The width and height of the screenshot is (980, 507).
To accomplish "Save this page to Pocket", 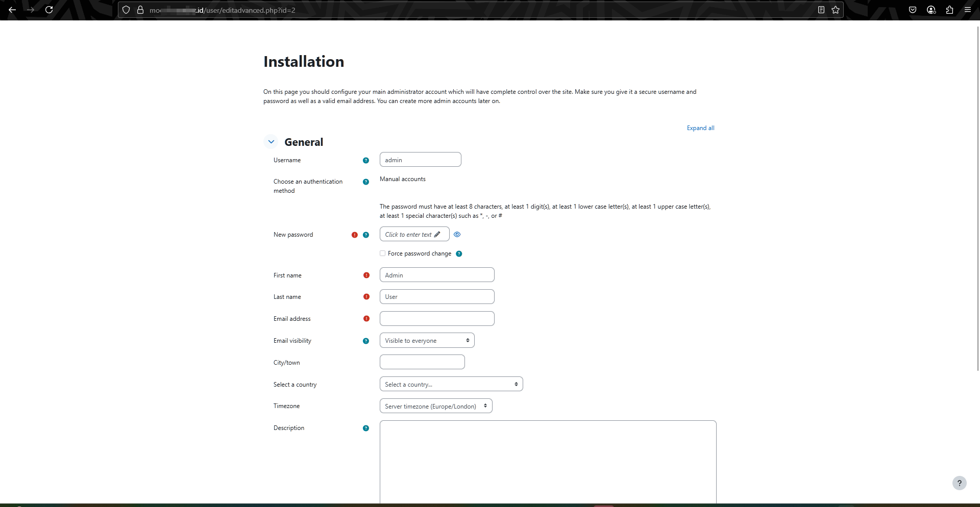I will click(x=913, y=10).
